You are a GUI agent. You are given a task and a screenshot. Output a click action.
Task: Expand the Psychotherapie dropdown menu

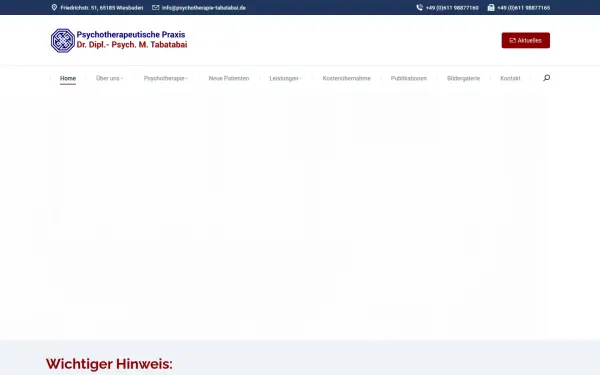tap(166, 78)
